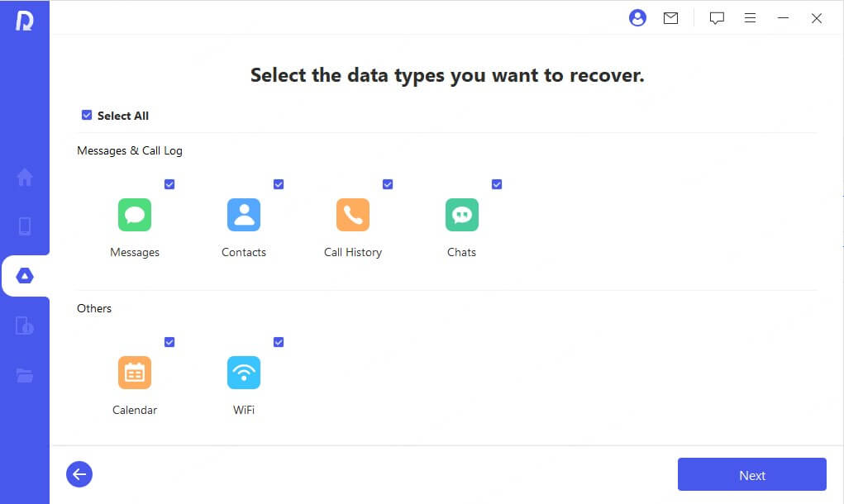Screen dimensions: 844x504
Task: Deselect the Chats checkbox
Action: point(497,184)
